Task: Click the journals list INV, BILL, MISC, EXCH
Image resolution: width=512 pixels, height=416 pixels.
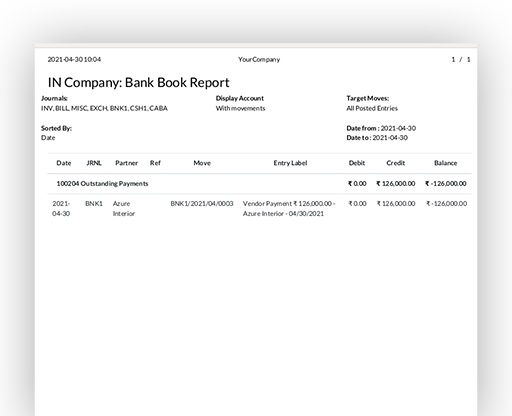Action: 104,108
